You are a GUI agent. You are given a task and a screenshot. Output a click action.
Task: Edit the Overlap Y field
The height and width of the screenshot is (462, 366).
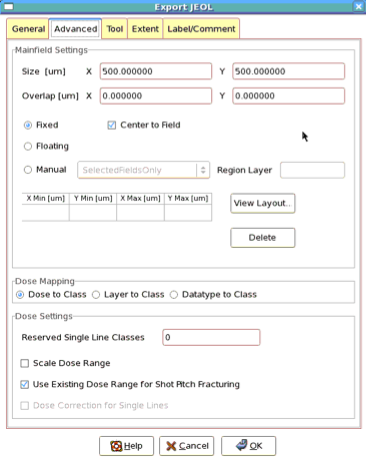pyautogui.click(x=288, y=96)
